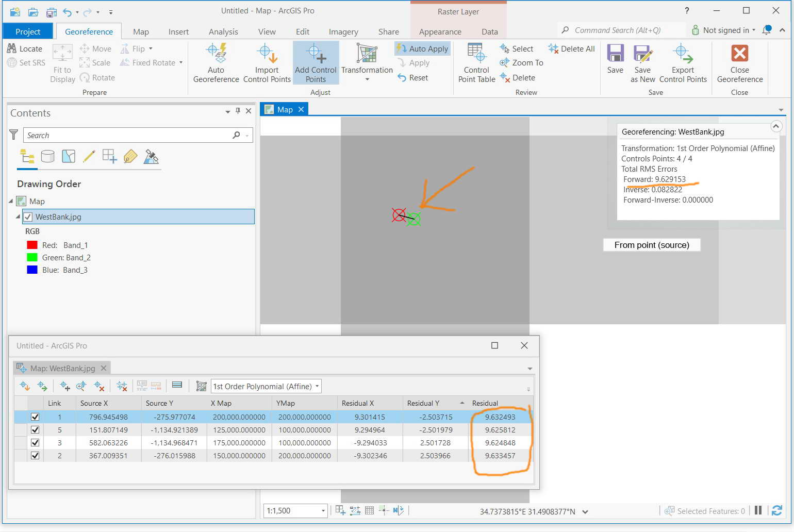Click Import Control Points
The image size is (794, 532).
267,63
